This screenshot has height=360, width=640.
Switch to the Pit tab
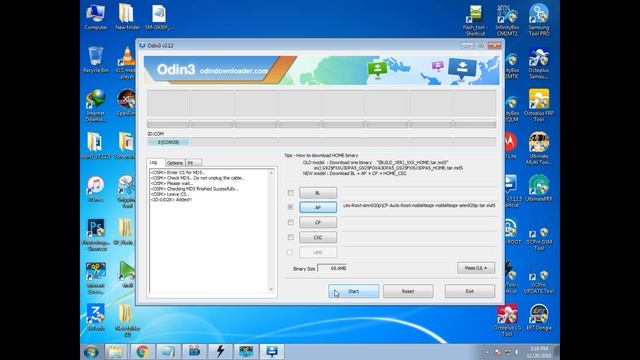tap(192, 163)
